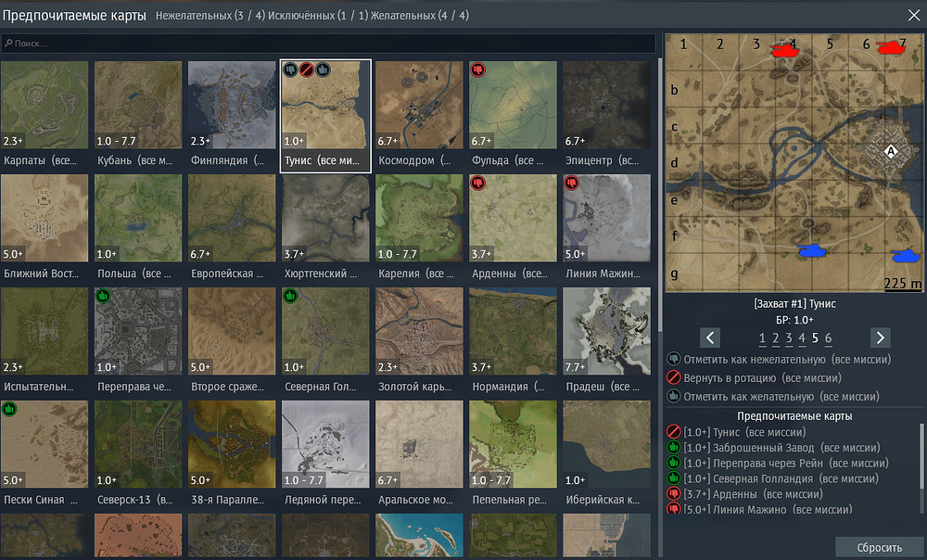
Task: Select the Северск-13 map thumbnail
Action: (138, 444)
